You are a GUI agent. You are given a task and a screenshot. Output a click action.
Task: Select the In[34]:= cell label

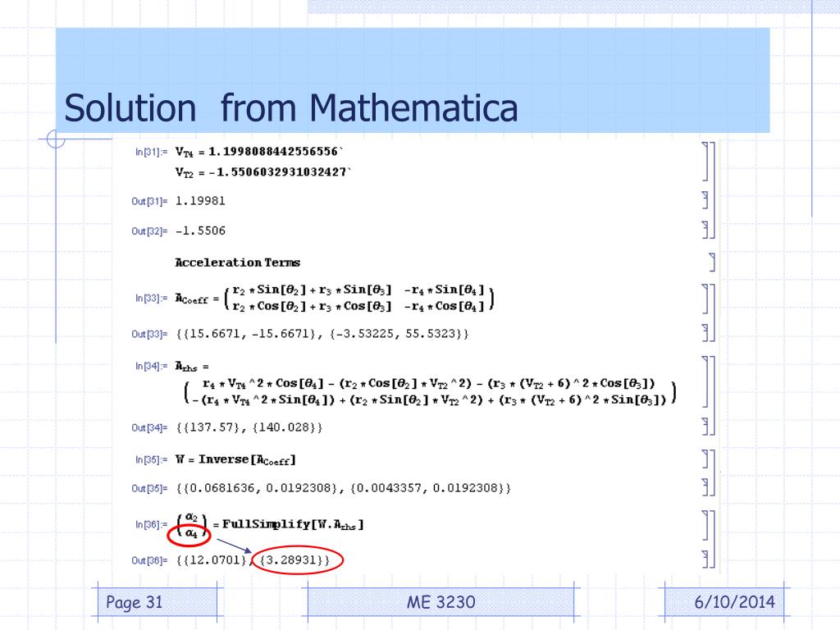tap(151, 367)
